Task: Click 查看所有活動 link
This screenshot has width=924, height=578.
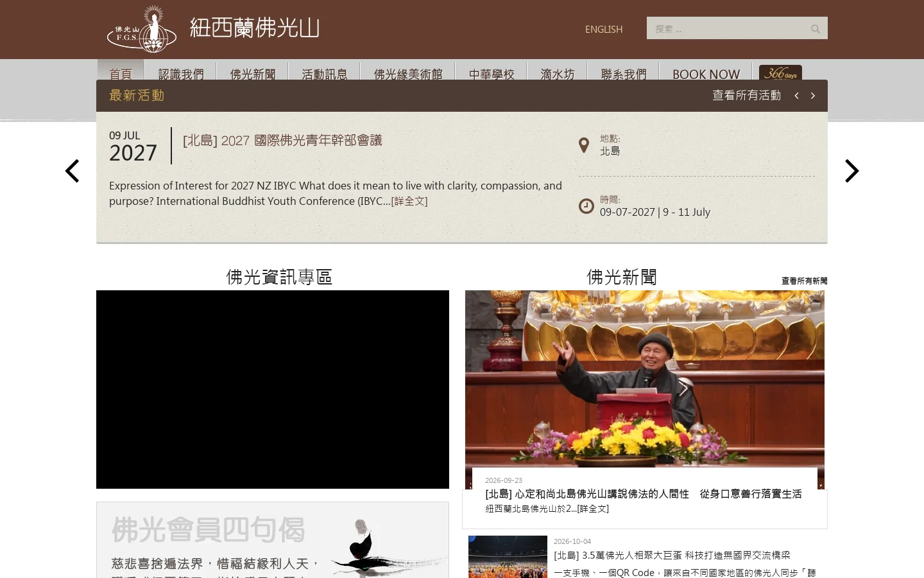Action: [x=747, y=96]
